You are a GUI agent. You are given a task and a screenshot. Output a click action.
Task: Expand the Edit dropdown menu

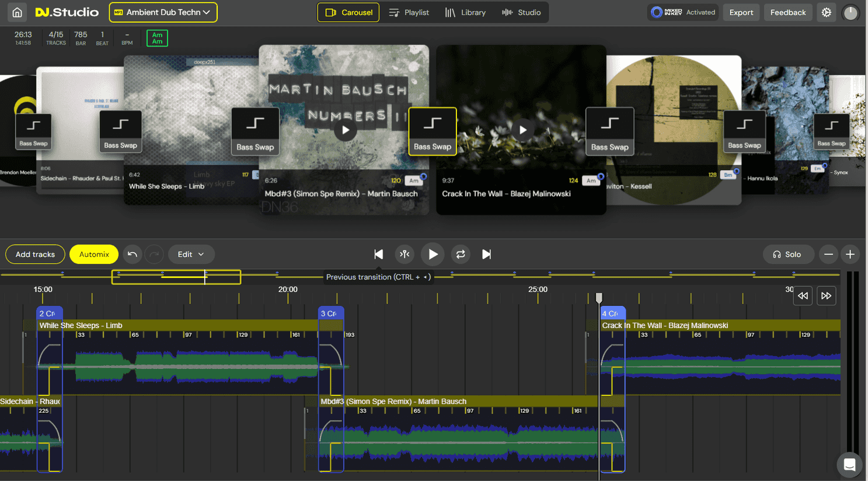click(191, 254)
